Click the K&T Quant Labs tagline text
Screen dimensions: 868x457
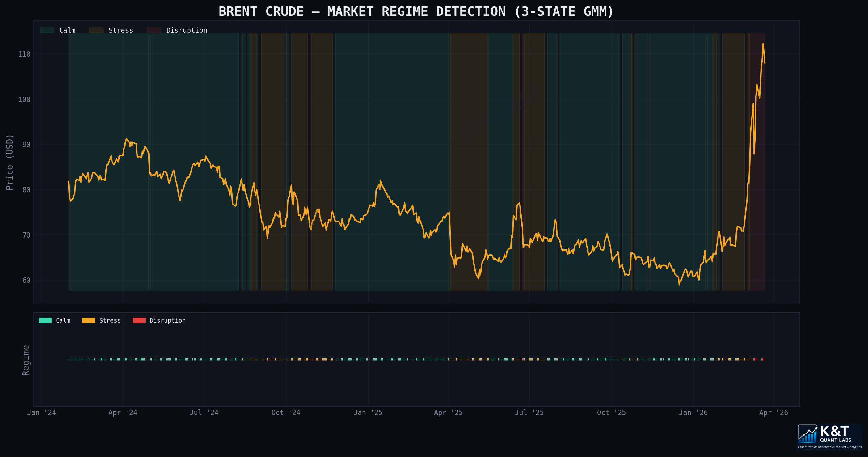(x=830, y=447)
